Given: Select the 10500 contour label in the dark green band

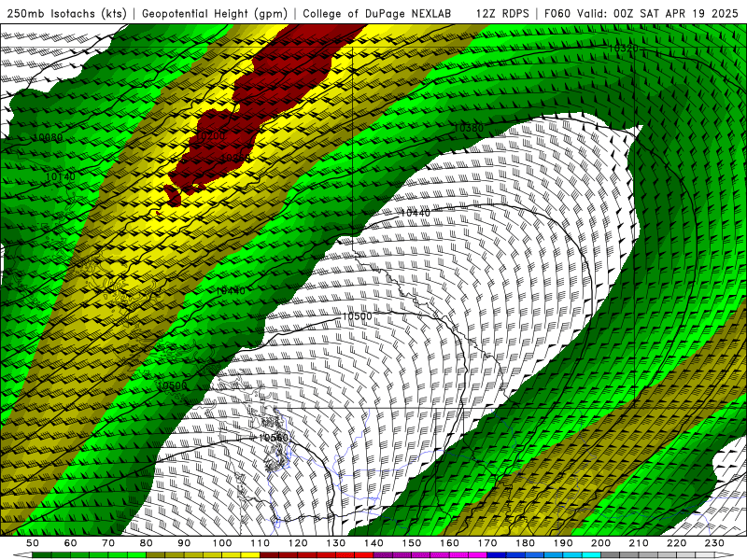Looking at the screenshot, I should click(x=172, y=385).
